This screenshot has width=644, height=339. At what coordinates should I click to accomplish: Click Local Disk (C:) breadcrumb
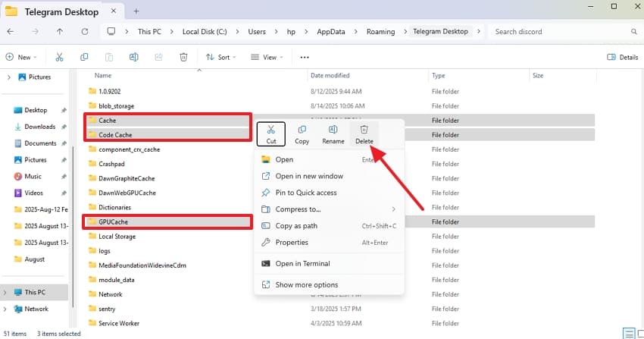pyautogui.click(x=205, y=32)
